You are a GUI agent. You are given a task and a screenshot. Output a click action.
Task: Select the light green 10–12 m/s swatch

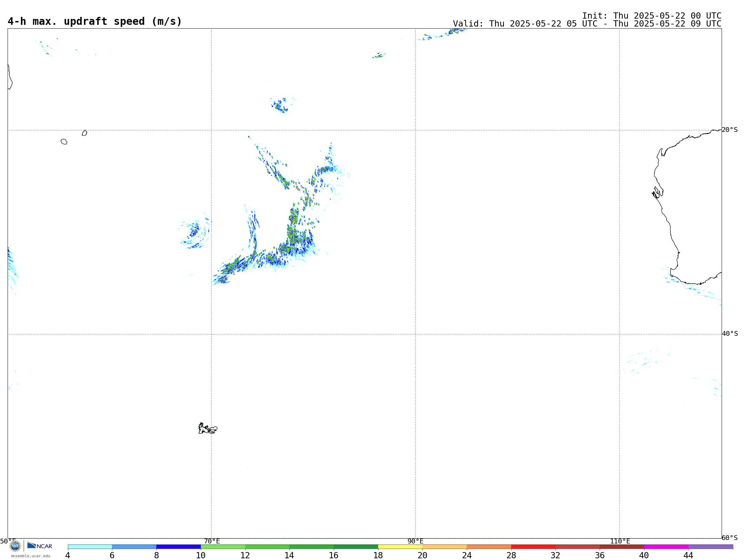(223, 547)
